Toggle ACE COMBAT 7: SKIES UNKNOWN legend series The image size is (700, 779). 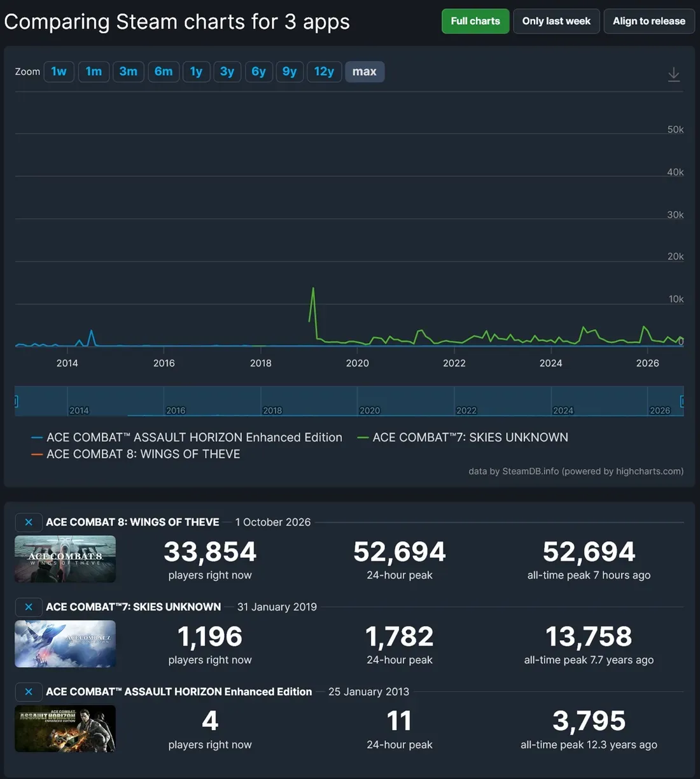(x=463, y=437)
